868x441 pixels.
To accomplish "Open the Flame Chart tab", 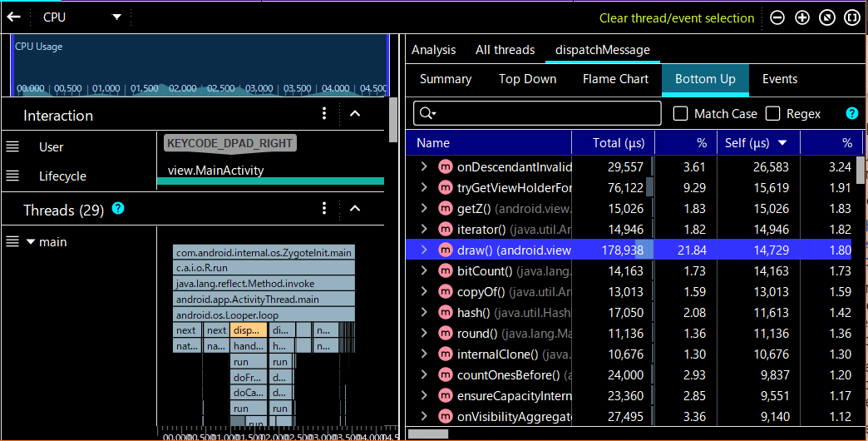I will [x=615, y=79].
